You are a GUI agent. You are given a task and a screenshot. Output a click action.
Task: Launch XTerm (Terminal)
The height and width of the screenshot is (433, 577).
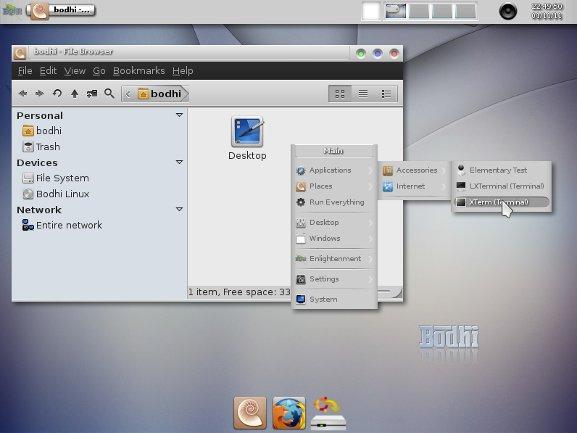point(502,202)
